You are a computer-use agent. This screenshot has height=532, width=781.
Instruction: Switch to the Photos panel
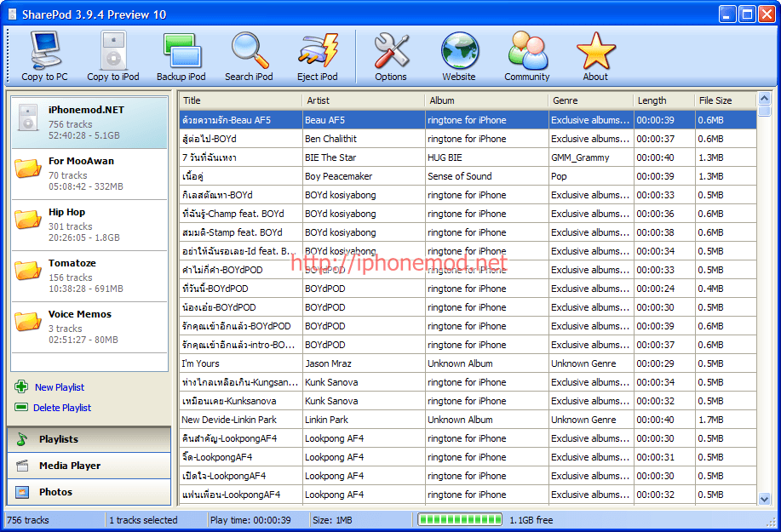89,492
